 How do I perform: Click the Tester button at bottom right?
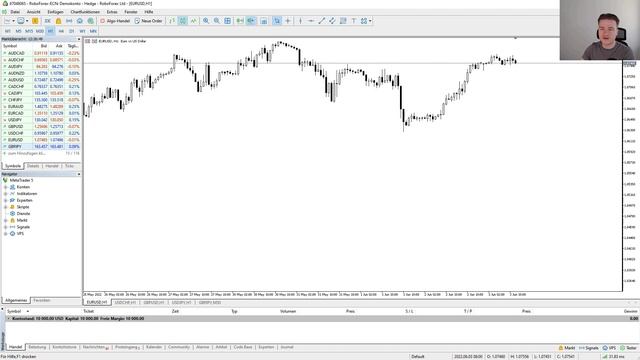(x=629, y=348)
